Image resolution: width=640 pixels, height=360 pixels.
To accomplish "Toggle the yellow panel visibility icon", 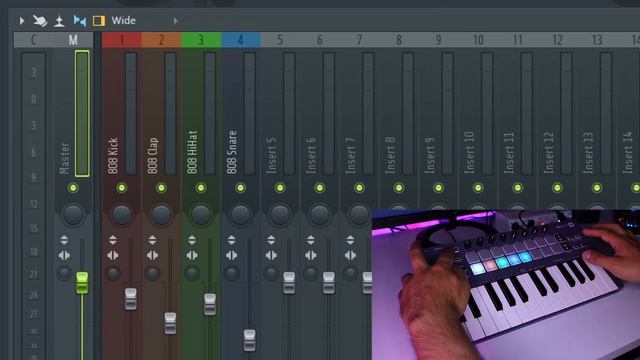I will [99, 20].
